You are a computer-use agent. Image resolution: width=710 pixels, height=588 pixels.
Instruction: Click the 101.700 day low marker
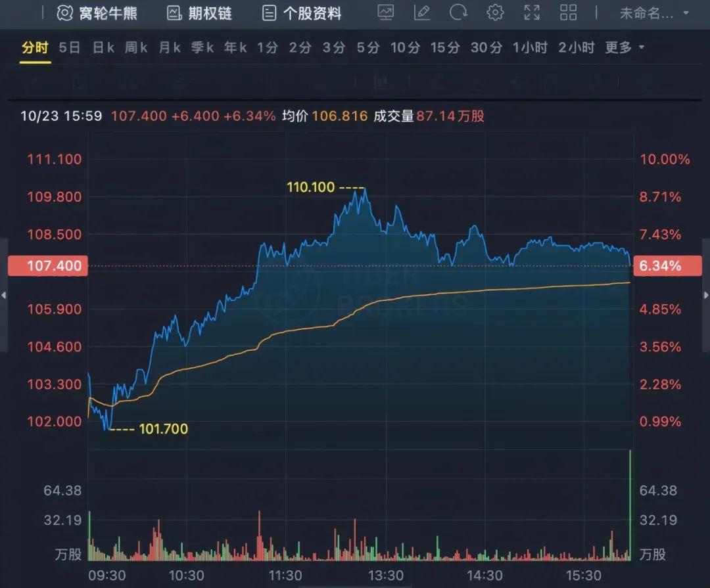[164, 428]
